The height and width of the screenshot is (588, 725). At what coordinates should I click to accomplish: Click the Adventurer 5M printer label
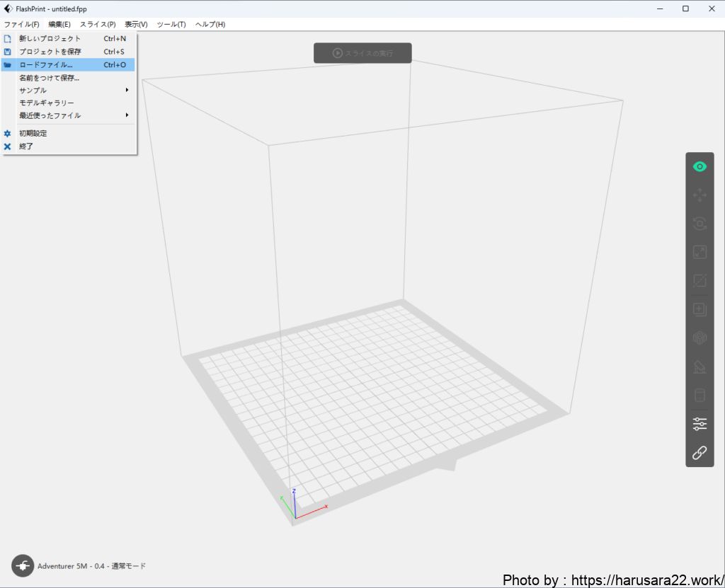coord(92,566)
